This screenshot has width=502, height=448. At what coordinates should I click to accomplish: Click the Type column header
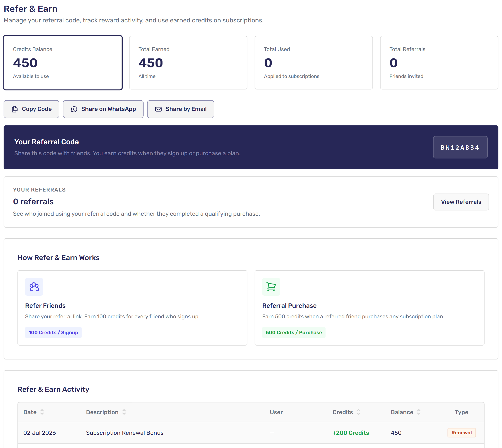(461, 412)
